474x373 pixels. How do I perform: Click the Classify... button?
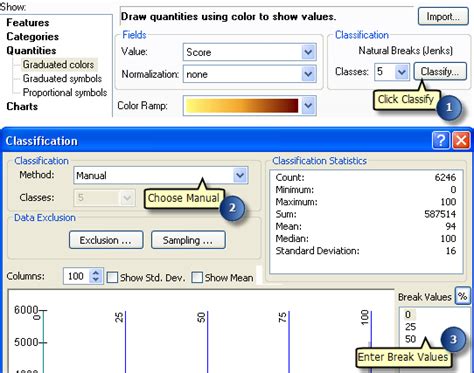coord(440,71)
